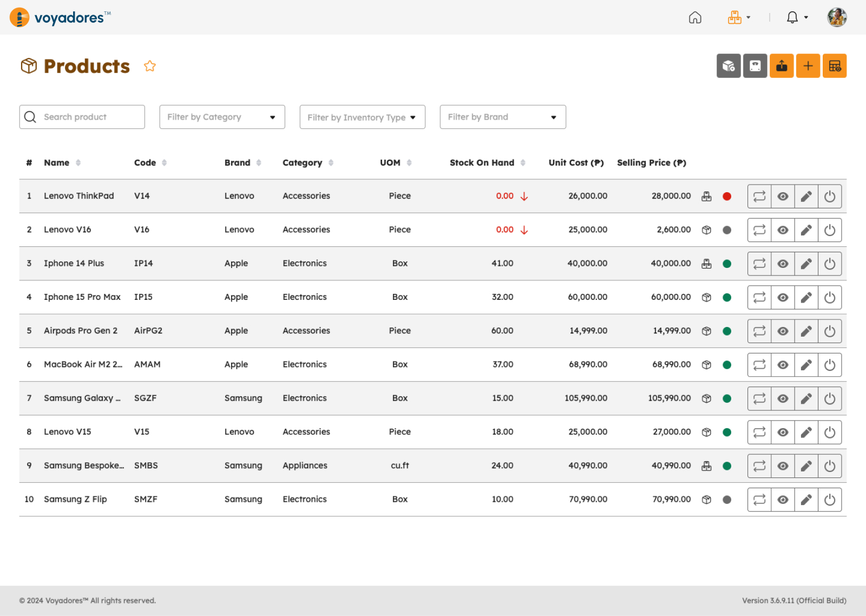Open the notifications bell dropdown
Viewport: 866px width, 616px height.
click(797, 18)
